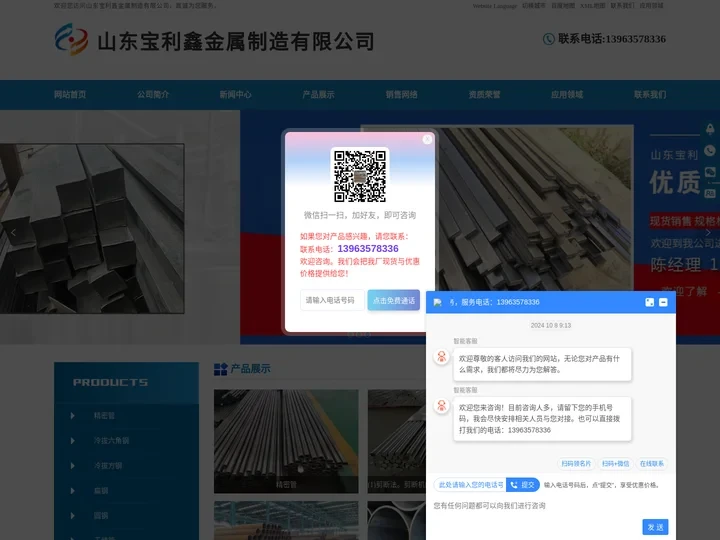720x540 pixels.
Task: Click the phone icon beside 联系电话
Action: pyautogui.click(x=549, y=39)
